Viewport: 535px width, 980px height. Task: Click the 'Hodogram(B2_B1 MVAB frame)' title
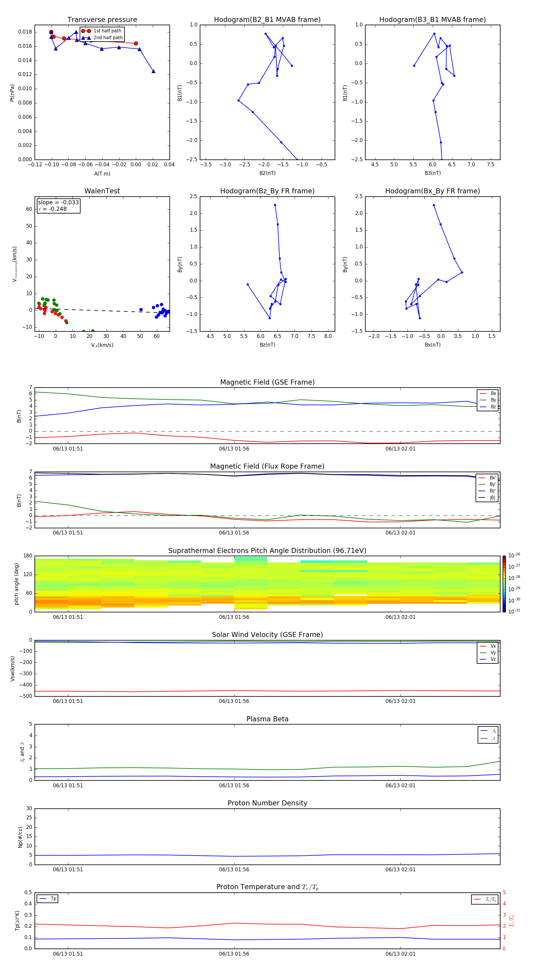pyautogui.click(x=267, y=20)
